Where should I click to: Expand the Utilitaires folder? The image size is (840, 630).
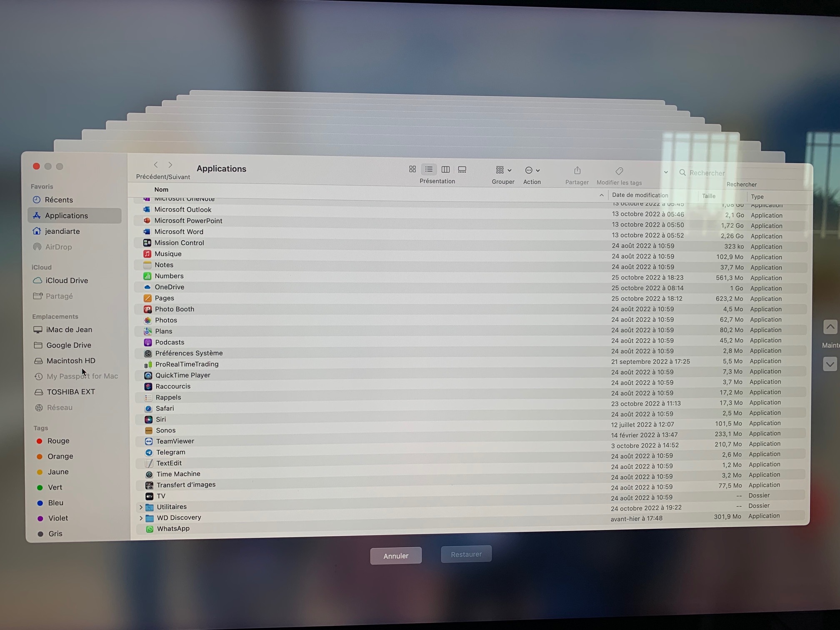click(141, 507)
